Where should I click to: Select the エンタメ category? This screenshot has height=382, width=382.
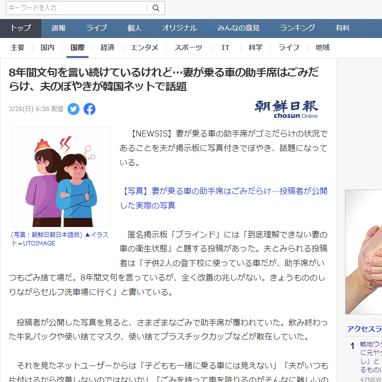click(144, 48)
